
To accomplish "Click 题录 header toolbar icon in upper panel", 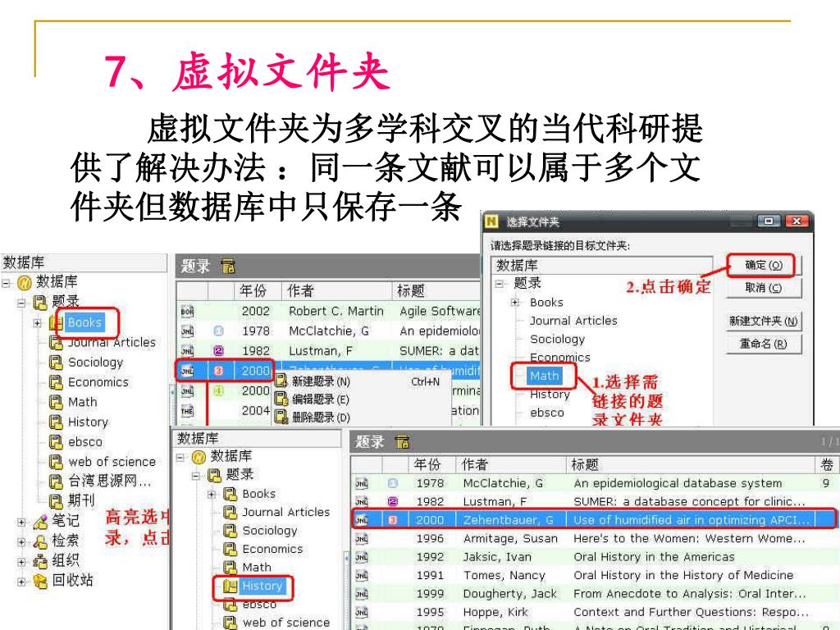I will tap(228, 267).
